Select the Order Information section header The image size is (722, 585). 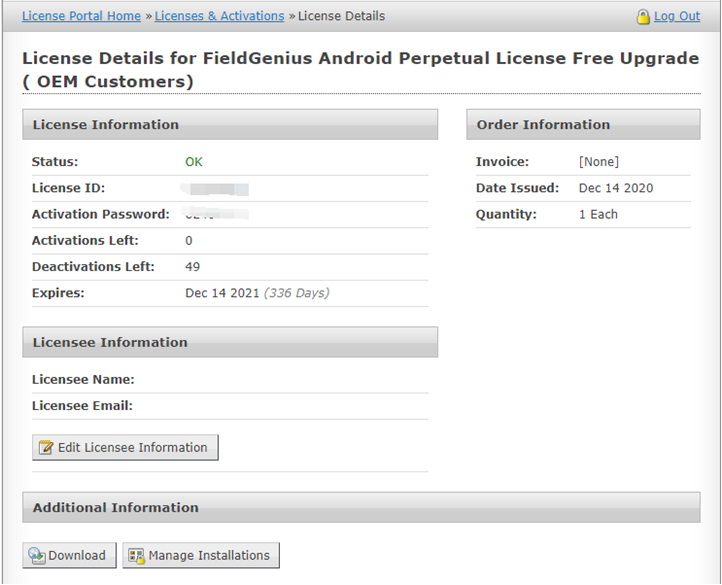click(x=583, y=124)
